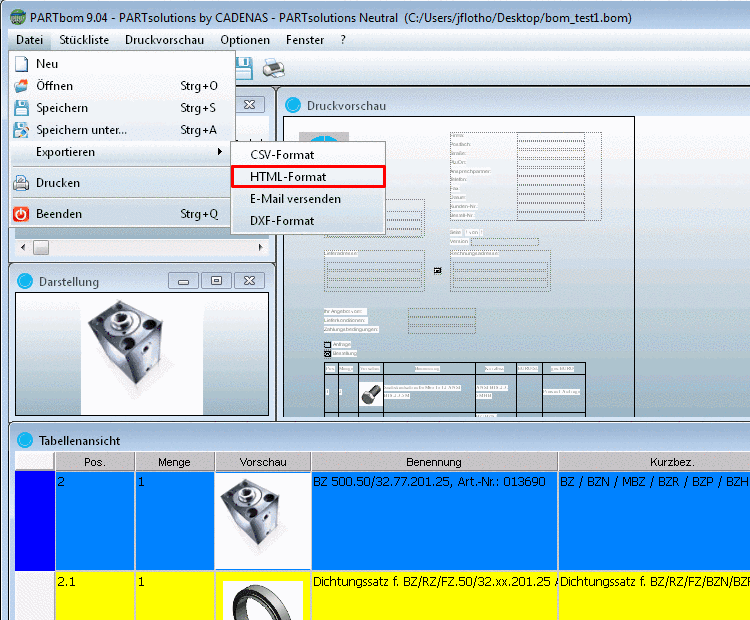Viewport: 750px width, 620px height.
Task: Minimize the Darstellung panel
Action: tap(184, 281)
